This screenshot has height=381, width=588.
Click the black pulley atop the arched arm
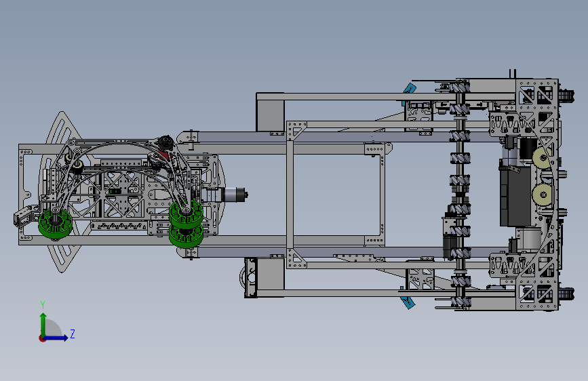pyautogui.click(x=165, y=142)
